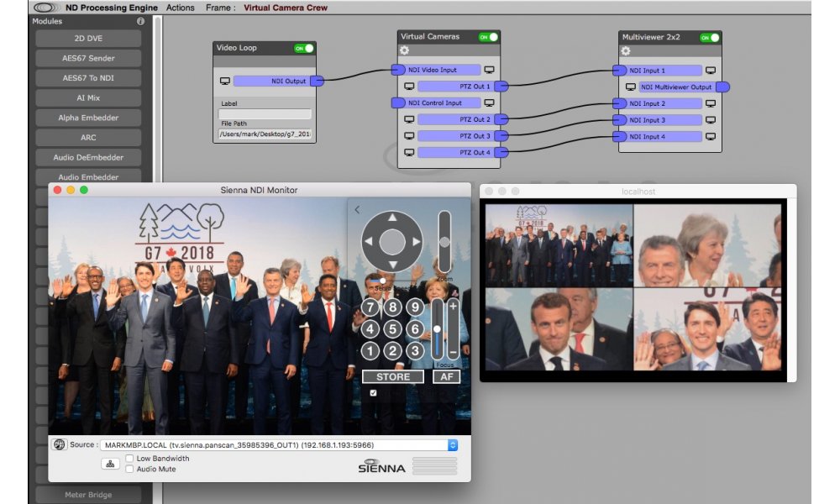
Task: Toggle the Virtual Cameras ON switch
Action: click(x=488, y=38)
